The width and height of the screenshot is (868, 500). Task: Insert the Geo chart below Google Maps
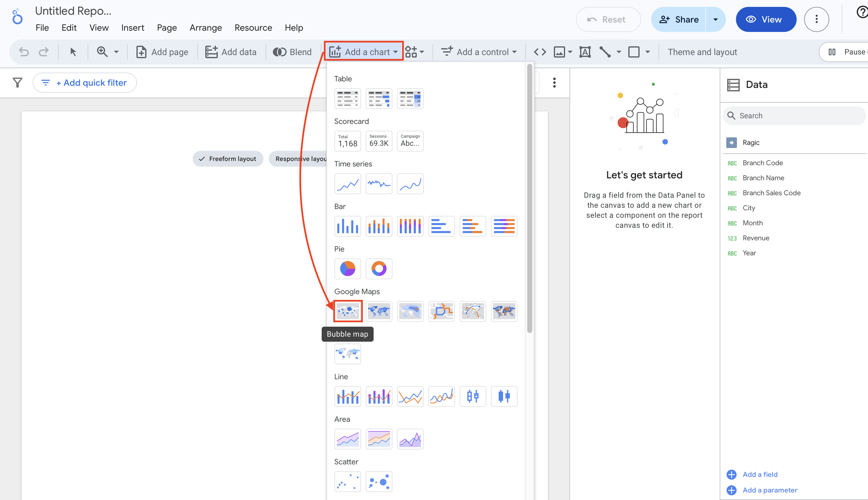pyautogui.click(x=347, y=354)
